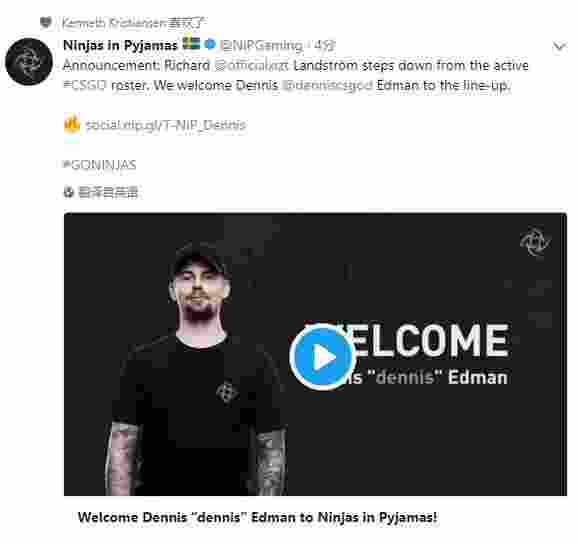The height and width of the screenshot is (546, 580).
Task: Open the Ninjas in Pyjamas profile avatar
Action: (29, 62)
